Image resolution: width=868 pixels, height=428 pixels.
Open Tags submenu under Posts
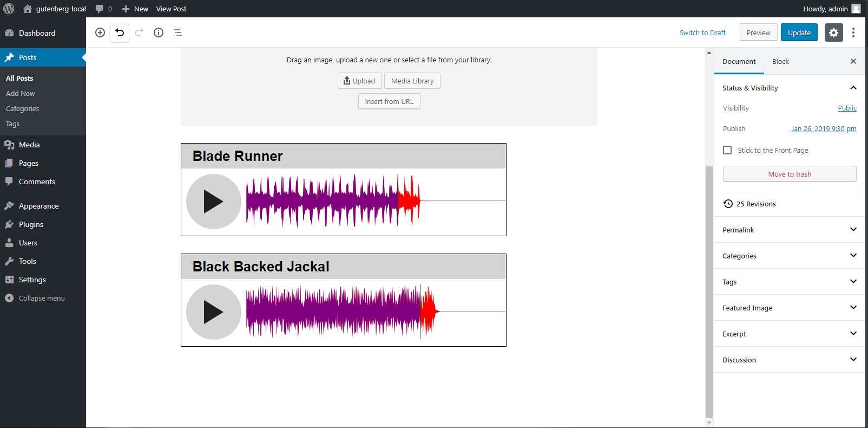pyautogui.click(x=13, y=124)
